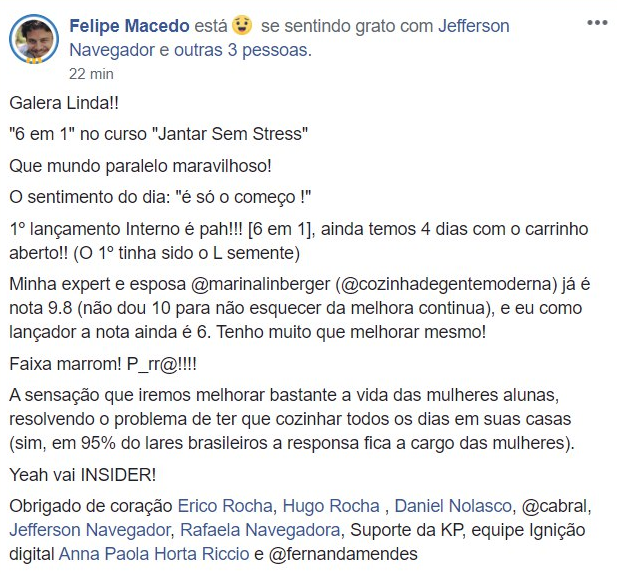Click the @cozinhadegentemoderna handle
Screen dimensions: 617x574
pos(447,284)
